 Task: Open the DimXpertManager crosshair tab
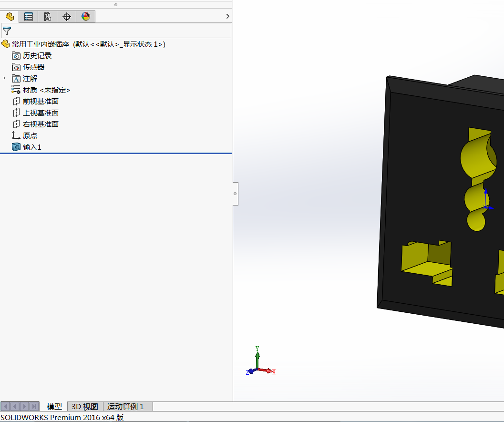(x=67, y=17)
